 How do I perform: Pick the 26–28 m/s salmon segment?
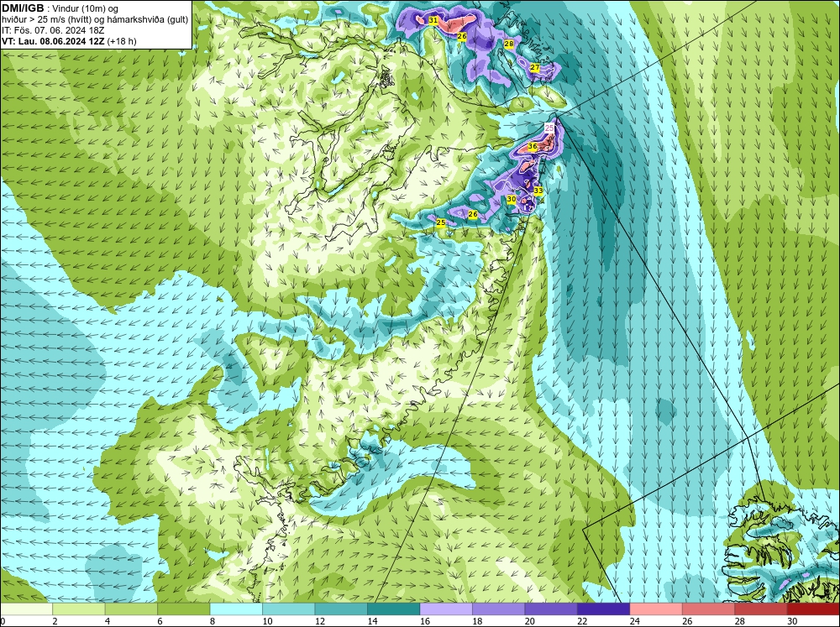click(709, 609)
